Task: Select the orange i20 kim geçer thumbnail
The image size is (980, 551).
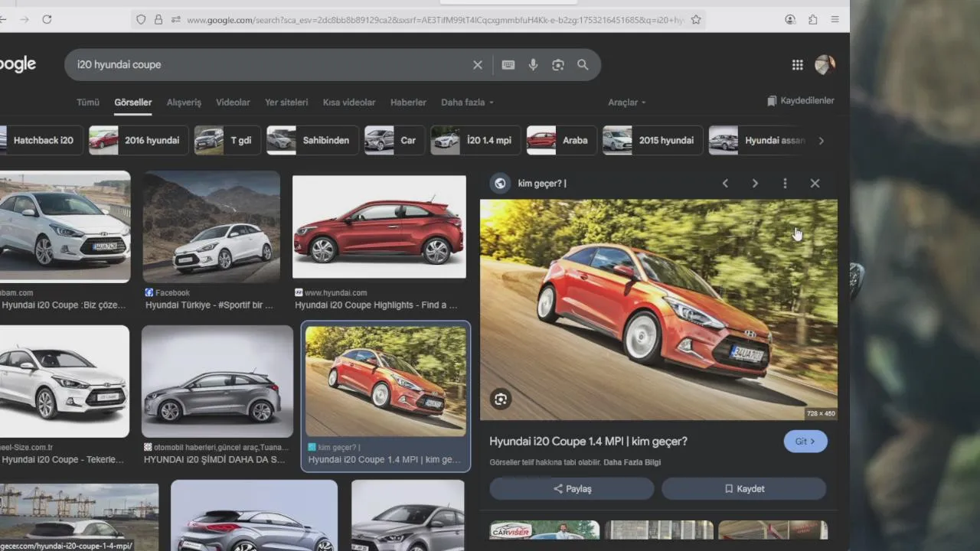Action: pos(386,382)
